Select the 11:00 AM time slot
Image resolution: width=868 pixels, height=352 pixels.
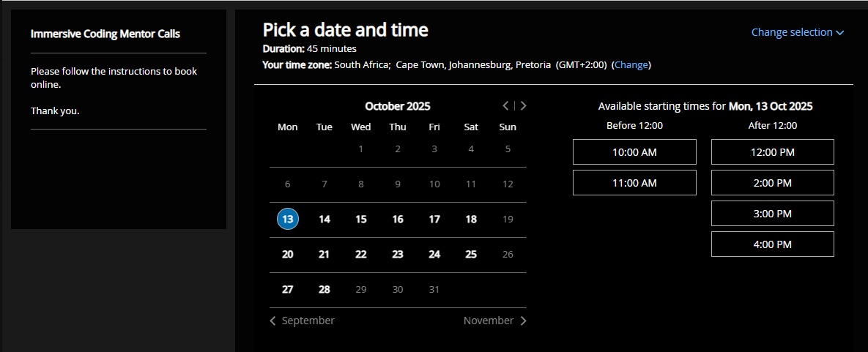click(634, 183)
